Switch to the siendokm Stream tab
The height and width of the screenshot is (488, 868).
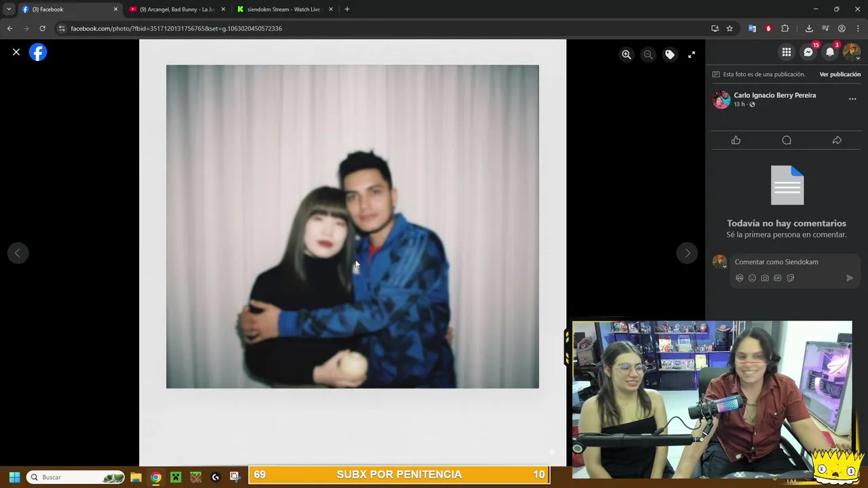click(x=283, y=9)
